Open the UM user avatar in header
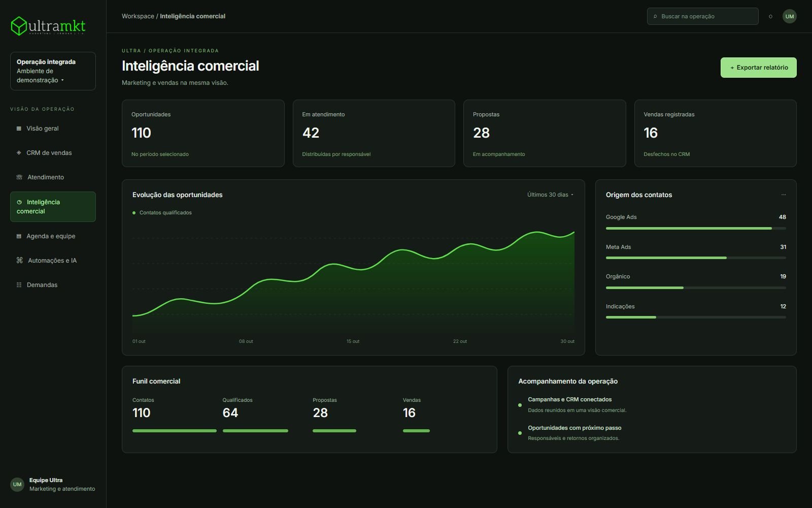Screen dimensions: 812x508 pyautogui.click(x=789, y=16)
